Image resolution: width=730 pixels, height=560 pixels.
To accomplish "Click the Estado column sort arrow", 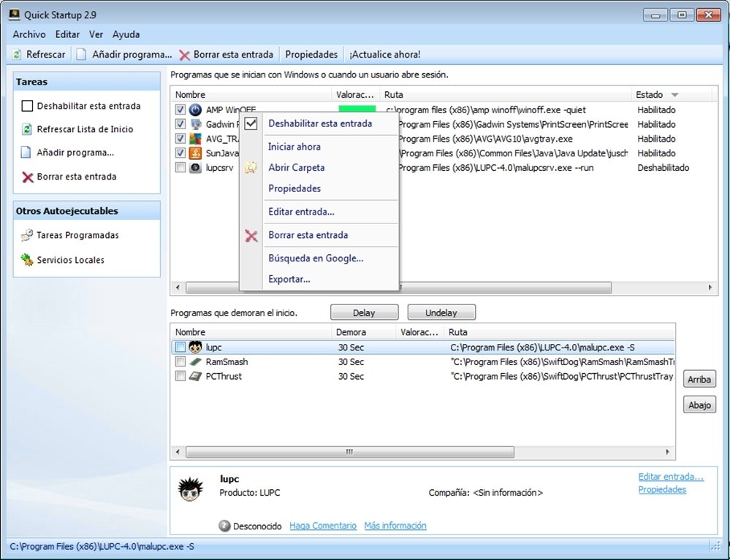I will pyautogui.click(x=674, y=95).
